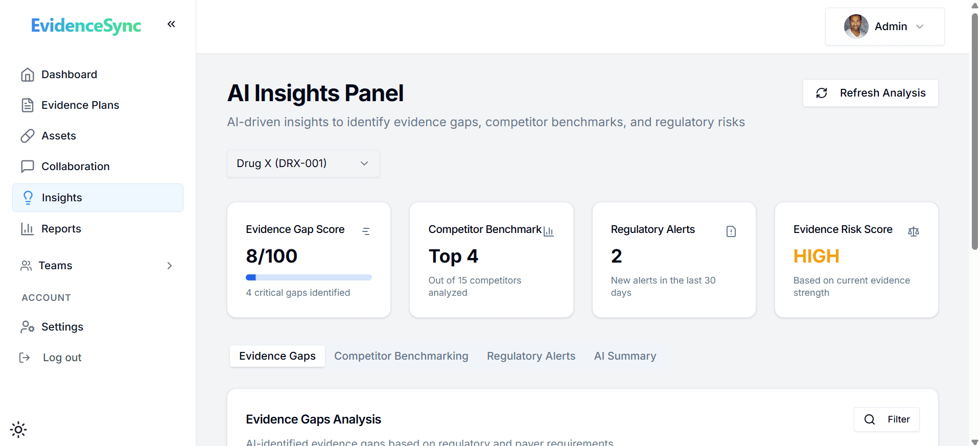980x446 pixels.
Task: Switch to the AI Summary tab
Action: [x=625, y=356]
